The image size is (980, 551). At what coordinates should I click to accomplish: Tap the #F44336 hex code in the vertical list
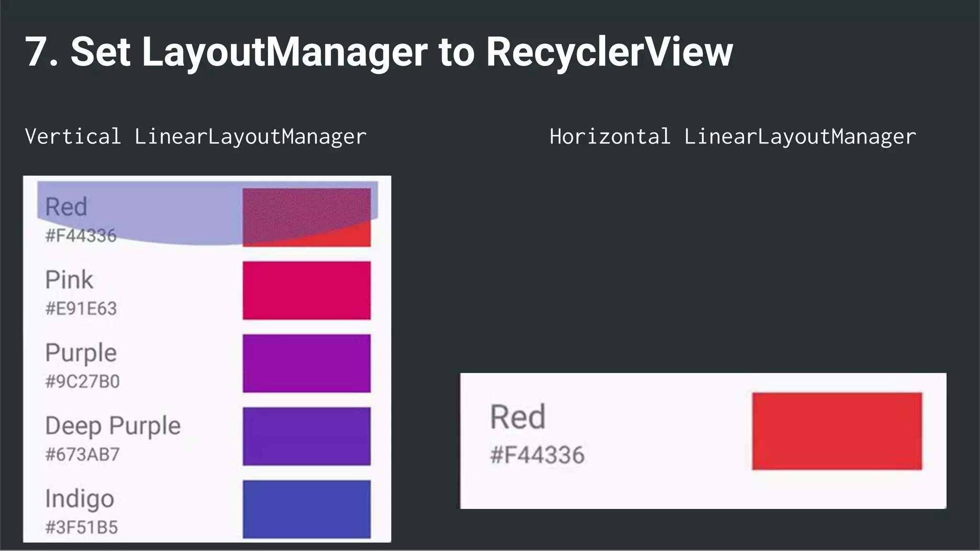tap(81, 235)
